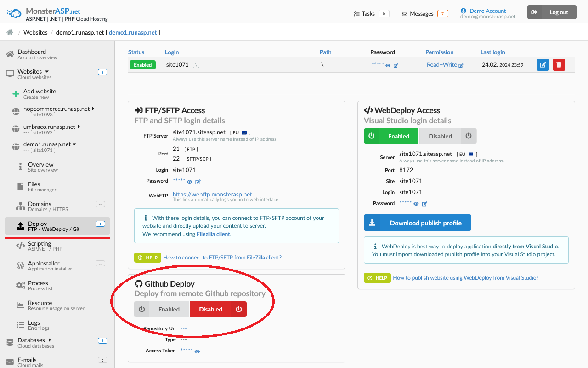Expand Databases sidebar section
588x368 pixels.
tap(49, 340)
